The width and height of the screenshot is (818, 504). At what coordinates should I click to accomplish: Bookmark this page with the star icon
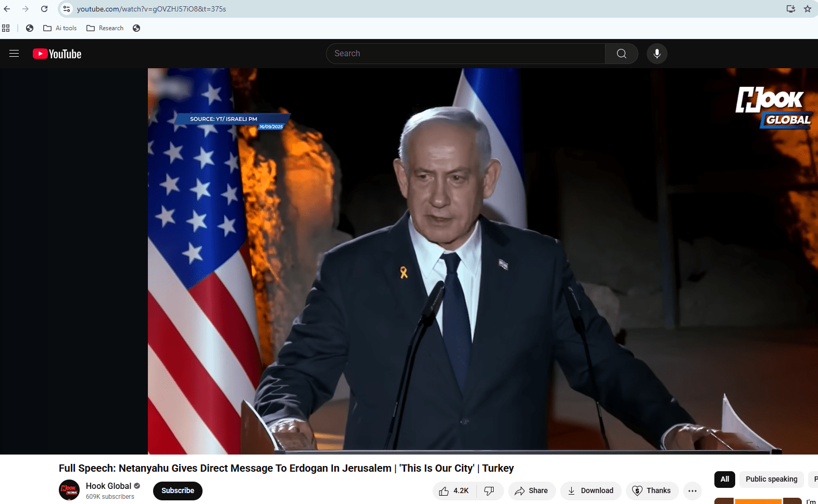pos(807,9)
